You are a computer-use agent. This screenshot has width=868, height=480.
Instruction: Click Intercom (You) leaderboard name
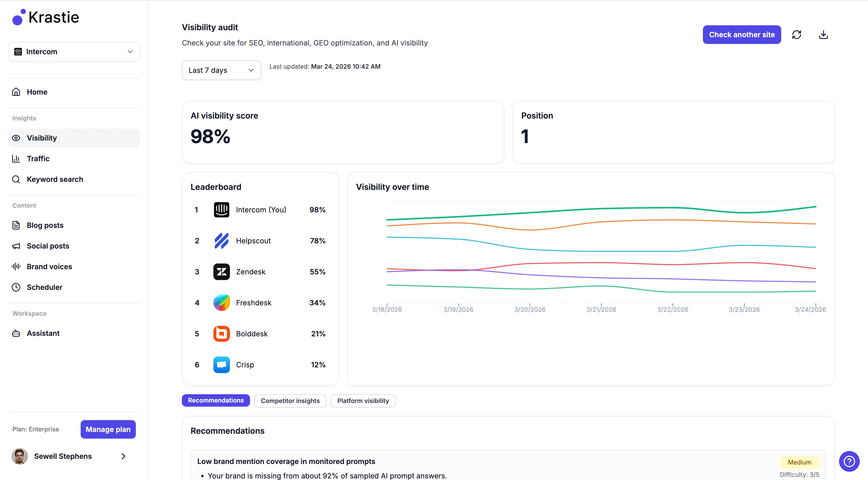(x=261, y=210)
